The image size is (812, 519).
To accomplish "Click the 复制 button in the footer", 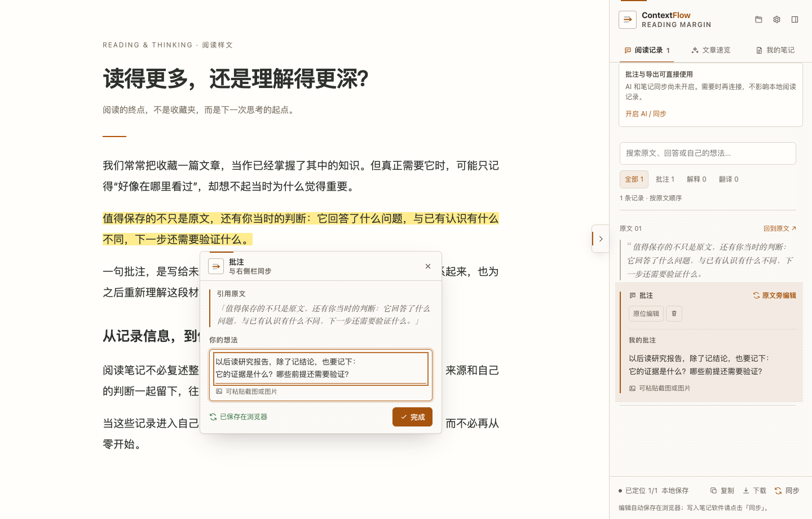I will (722, 491).
